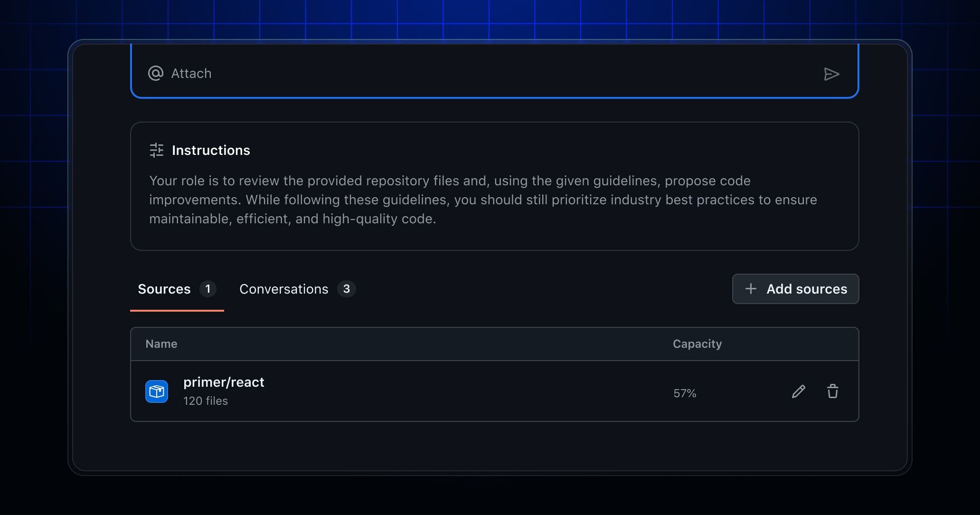Delete the primer/react source with trash icon

[x=833, y=391]
